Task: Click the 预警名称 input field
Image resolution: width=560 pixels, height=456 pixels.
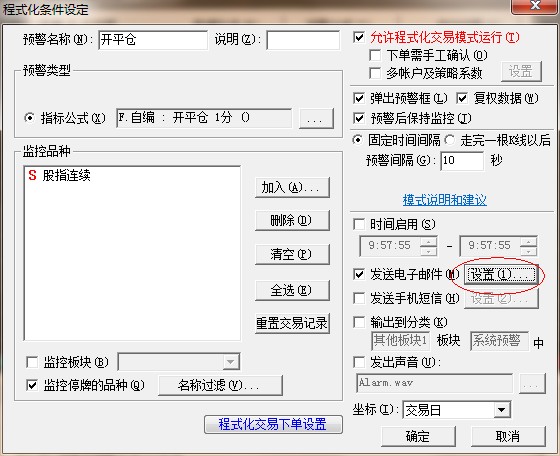Action: coord(153,40)
